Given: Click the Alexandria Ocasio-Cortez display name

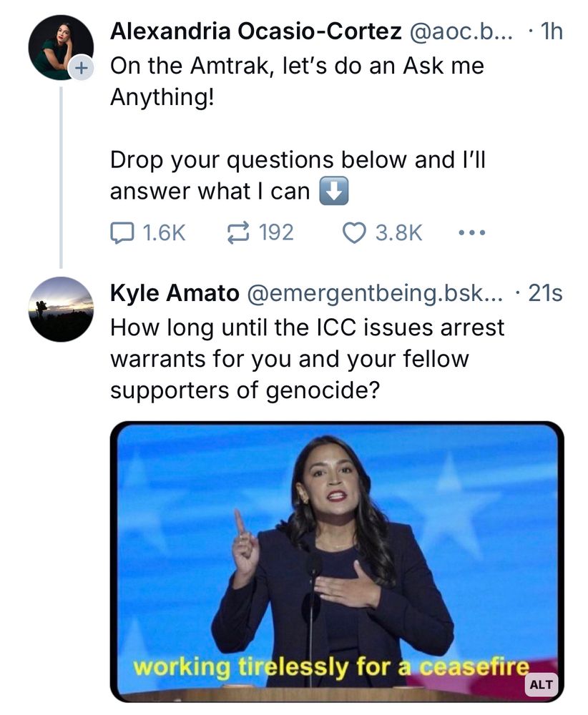Looking at the screenshot, I should 255,31.
